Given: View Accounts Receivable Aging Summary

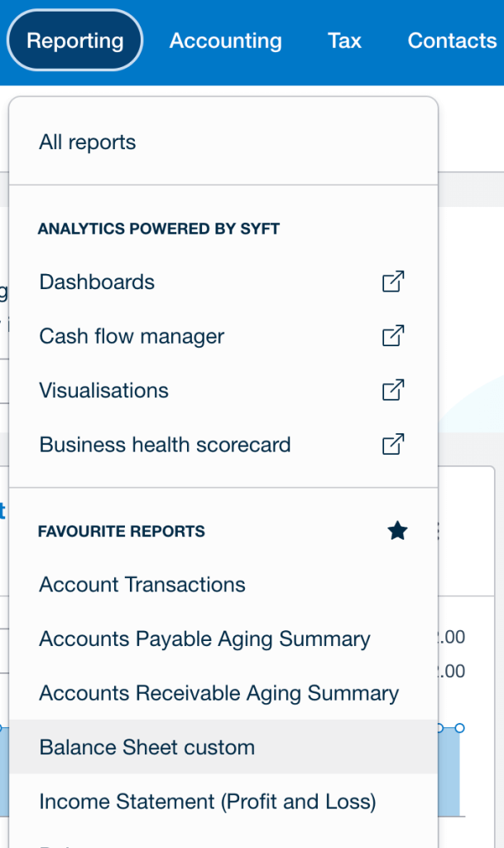Looking at the screenshot, I should [218, 693].
